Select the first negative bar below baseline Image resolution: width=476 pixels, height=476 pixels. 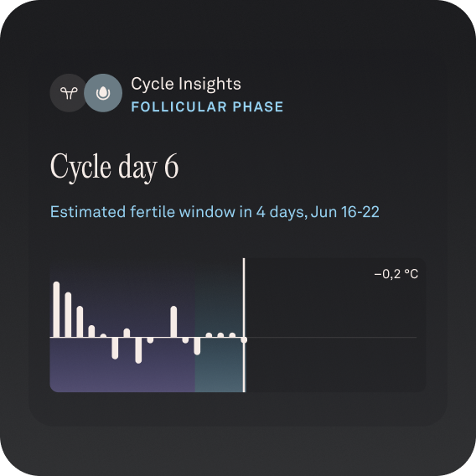(115, 348)
